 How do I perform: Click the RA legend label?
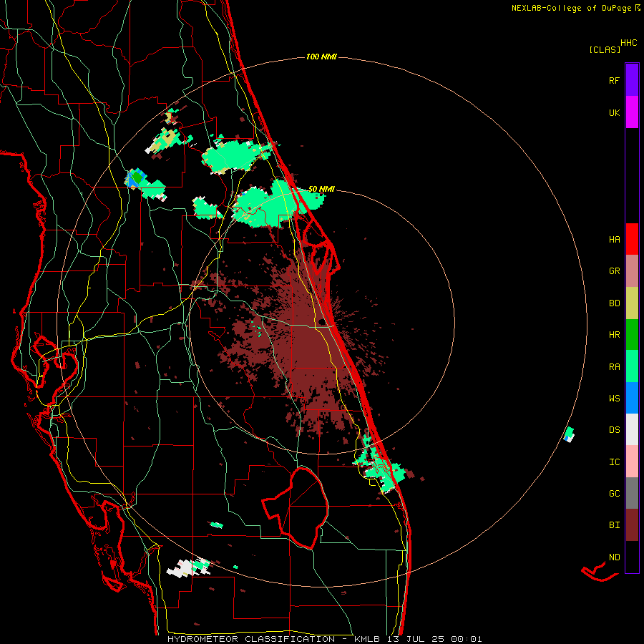point(614,366)
